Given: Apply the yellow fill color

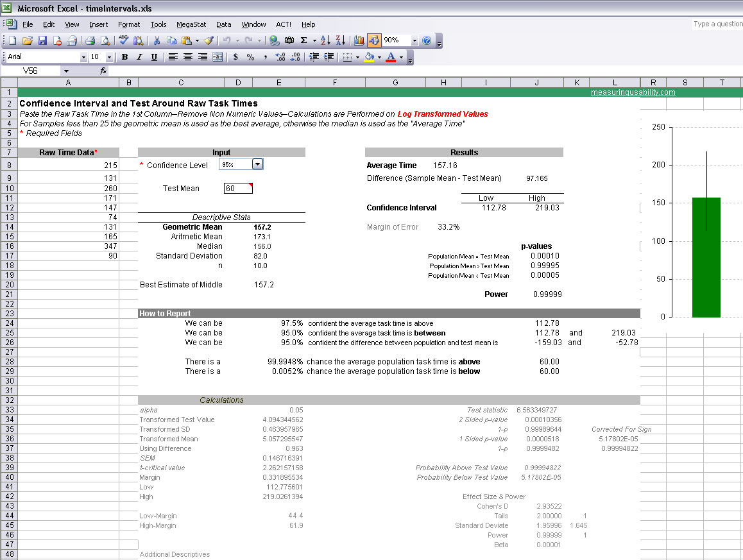Looking at the screenshot, I should click(370, 57).
